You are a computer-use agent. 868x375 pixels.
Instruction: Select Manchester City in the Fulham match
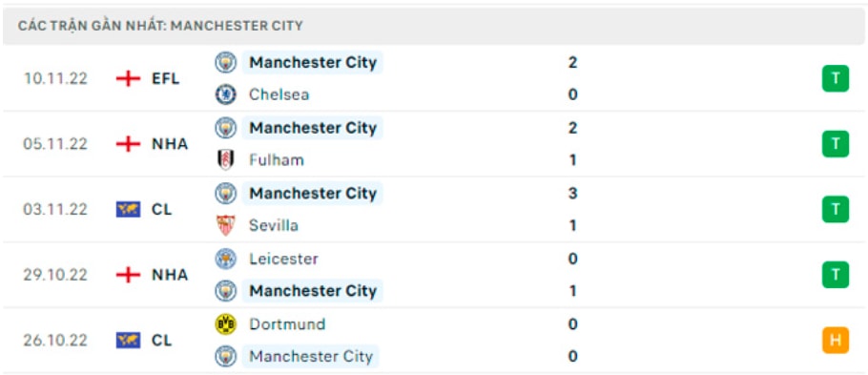click(x=313, y=128)
